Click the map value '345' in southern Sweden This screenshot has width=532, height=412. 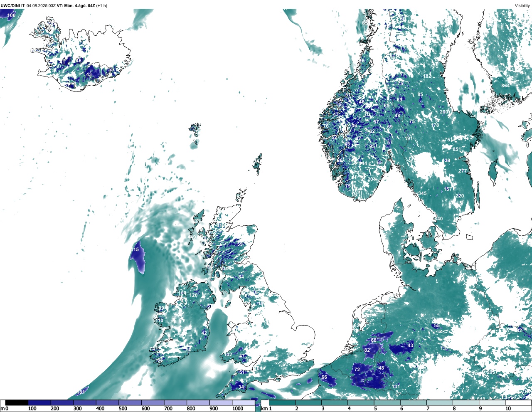(x=422, y=193)
